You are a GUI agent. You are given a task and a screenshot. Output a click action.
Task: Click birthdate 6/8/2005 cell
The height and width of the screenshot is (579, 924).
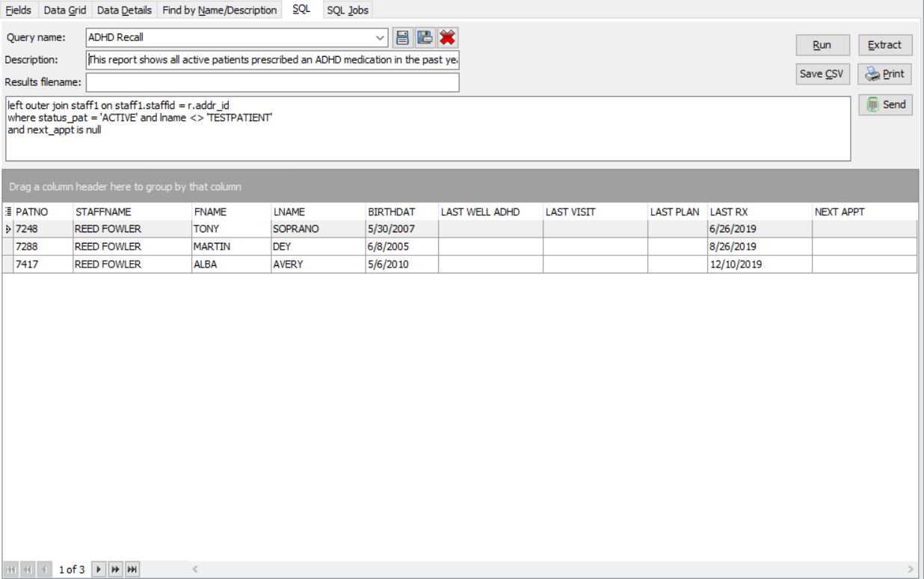pyautogui.click(x=401, y=247)
